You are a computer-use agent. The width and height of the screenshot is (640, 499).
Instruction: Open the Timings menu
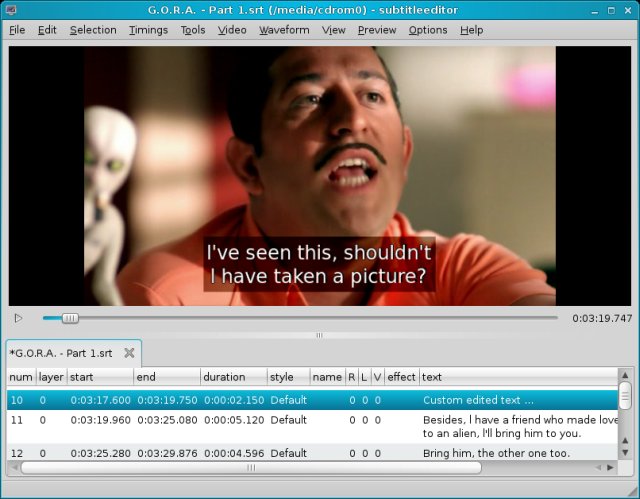[148, 30]
